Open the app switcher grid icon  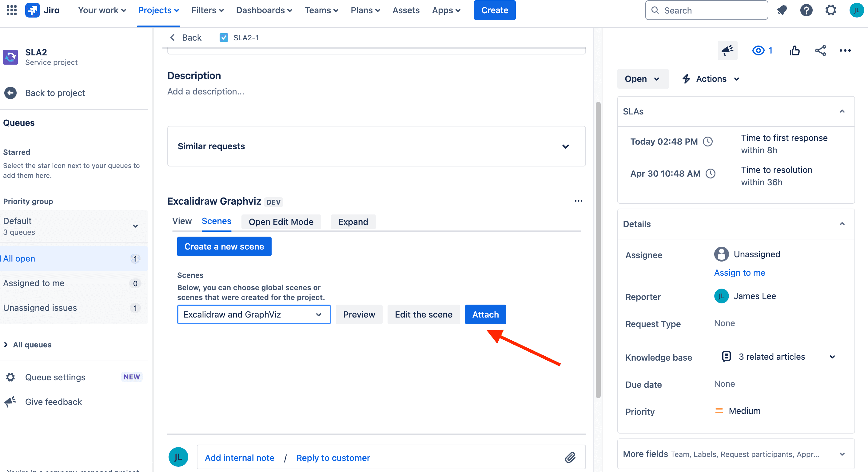pyautogui.click(x=11, y=10)
